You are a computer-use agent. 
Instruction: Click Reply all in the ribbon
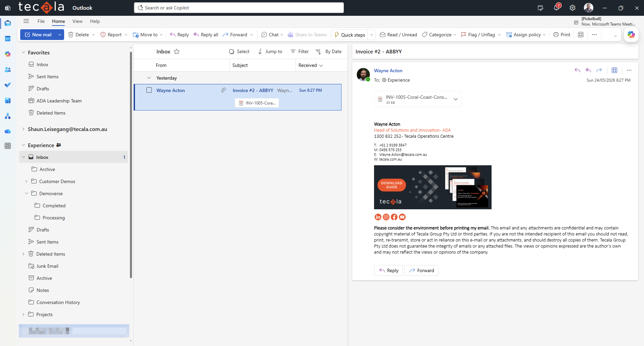tap(206, 35)
